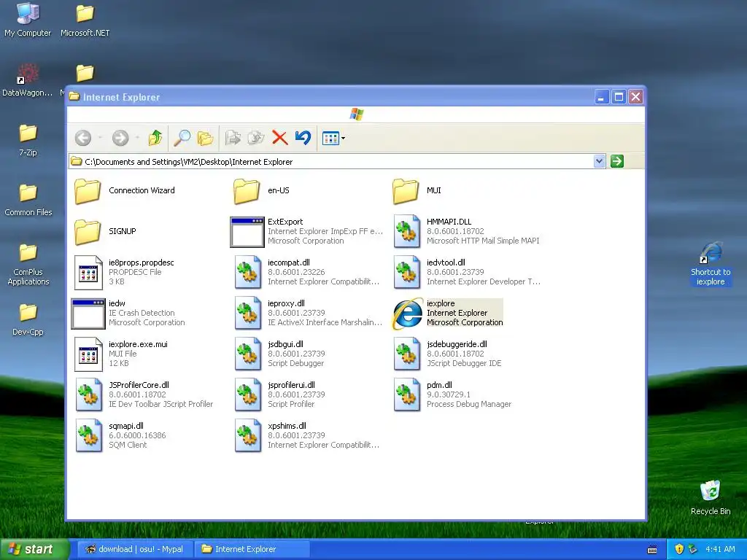This screenshot has height=560, width=747.
Task: Select the iecompat.dll file
Action: (x=307, y=273)
